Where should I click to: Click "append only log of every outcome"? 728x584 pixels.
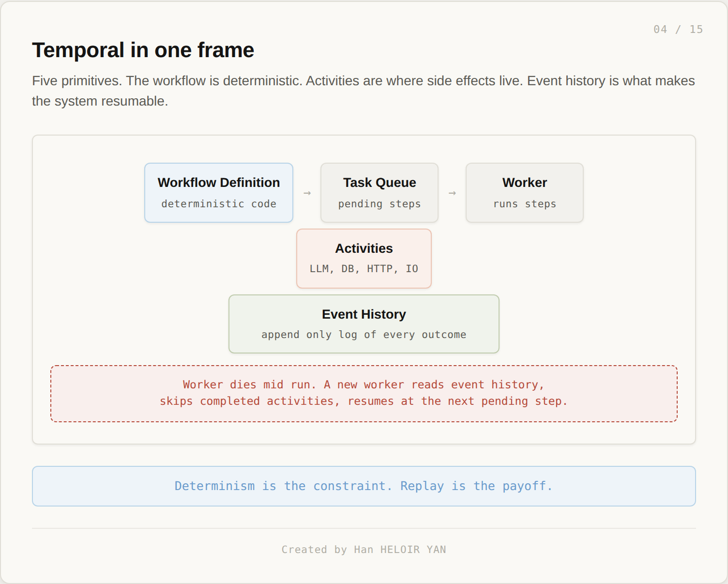coord(364,335)
